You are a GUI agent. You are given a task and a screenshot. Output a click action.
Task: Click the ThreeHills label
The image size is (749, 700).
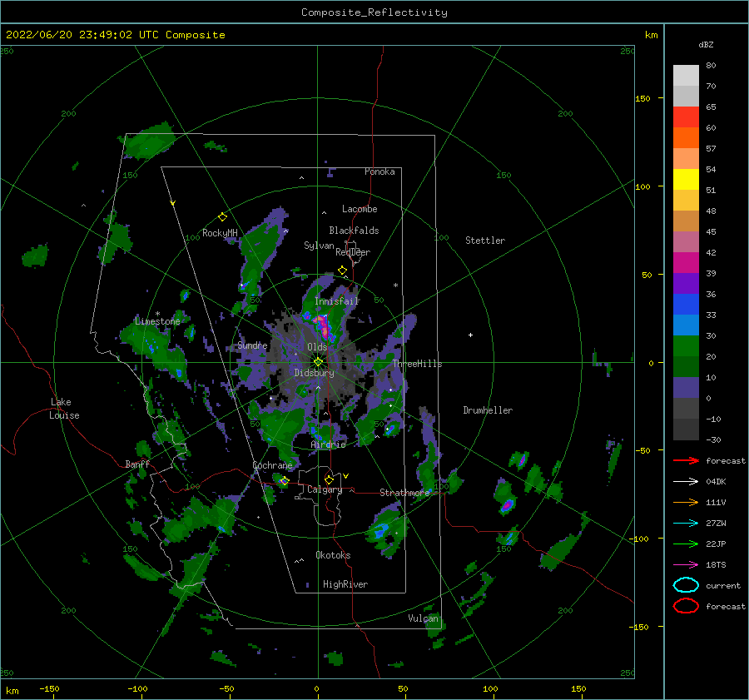(x=417, y=364)
